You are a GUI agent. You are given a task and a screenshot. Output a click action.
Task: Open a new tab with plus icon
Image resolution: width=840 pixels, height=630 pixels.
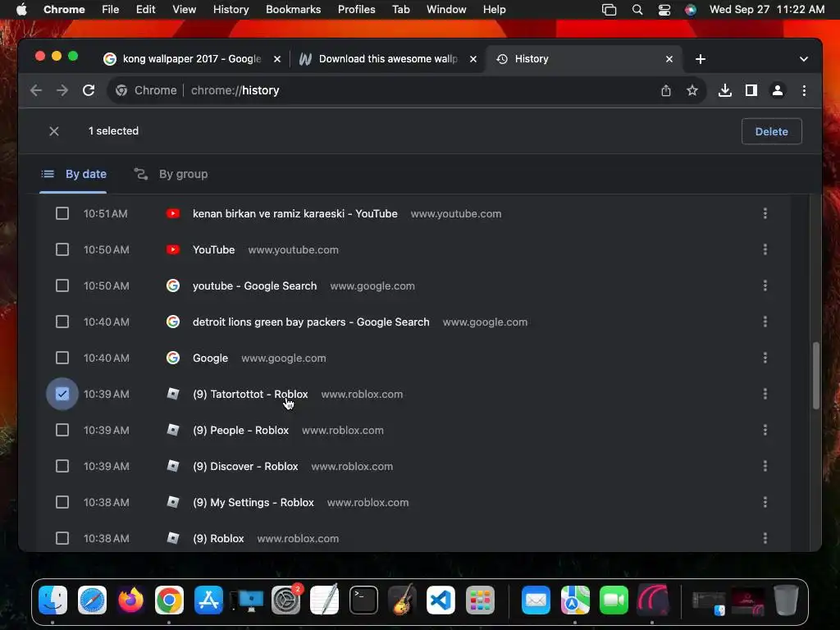[x=701, y=59]
